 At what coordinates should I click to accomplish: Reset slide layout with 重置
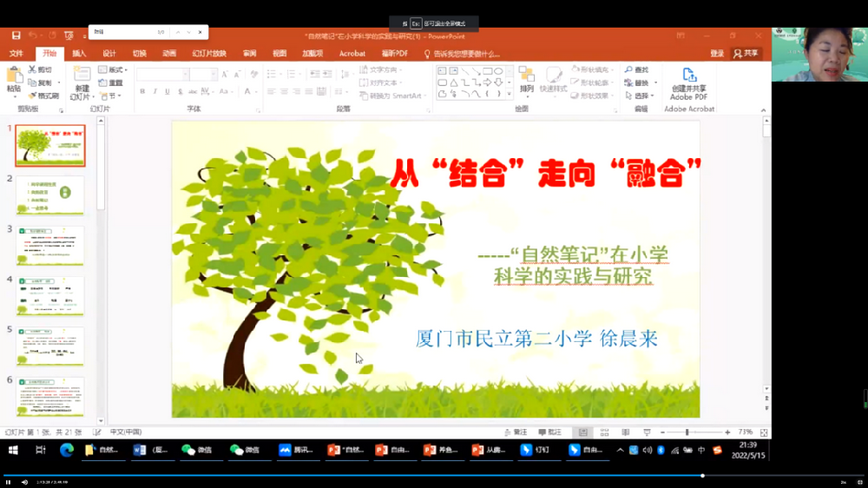coord(111,82)
